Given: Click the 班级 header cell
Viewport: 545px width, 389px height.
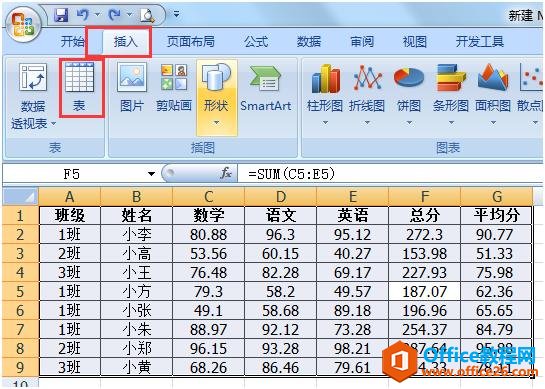Looking at the screenshot, I should click(70, 216).
